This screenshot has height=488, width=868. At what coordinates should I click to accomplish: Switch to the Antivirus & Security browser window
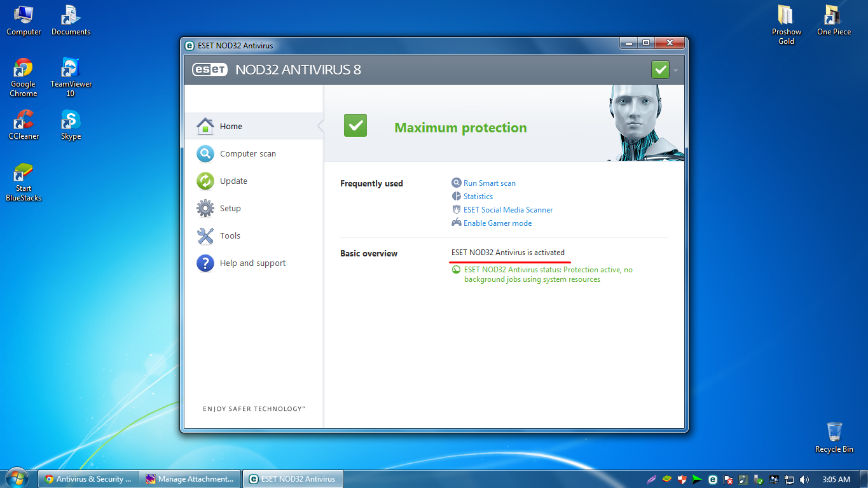pos(88,478)
